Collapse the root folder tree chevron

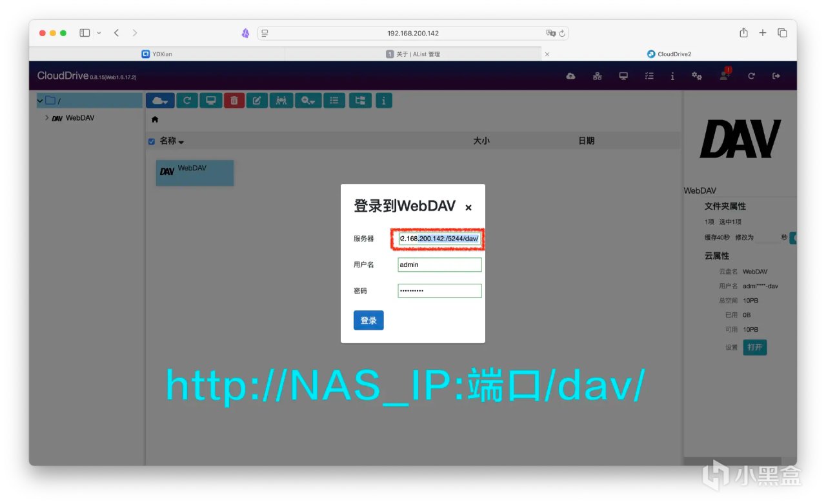pos(40,101)
